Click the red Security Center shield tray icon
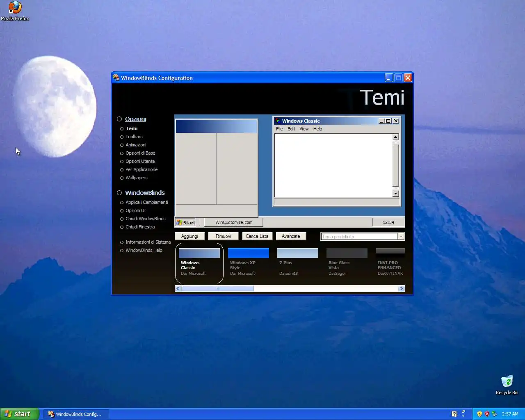Screen dimensions: 525x420 (x=487, y=414)
